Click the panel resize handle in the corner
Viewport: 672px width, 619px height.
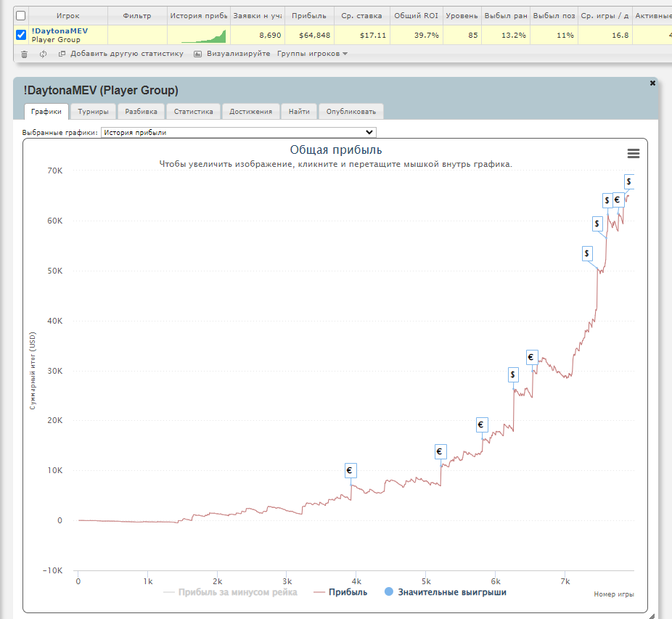coord(652,615)
